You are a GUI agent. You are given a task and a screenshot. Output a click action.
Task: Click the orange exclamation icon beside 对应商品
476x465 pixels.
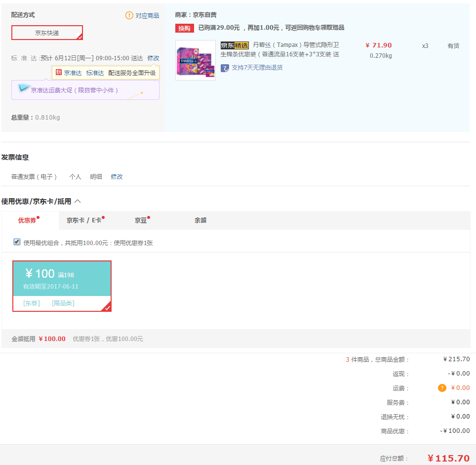click(x=129, y=15)
